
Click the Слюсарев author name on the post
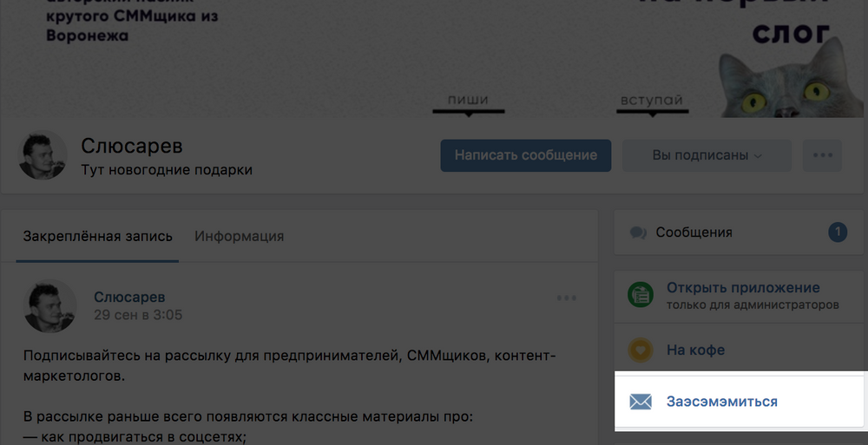tap(129, 298)
